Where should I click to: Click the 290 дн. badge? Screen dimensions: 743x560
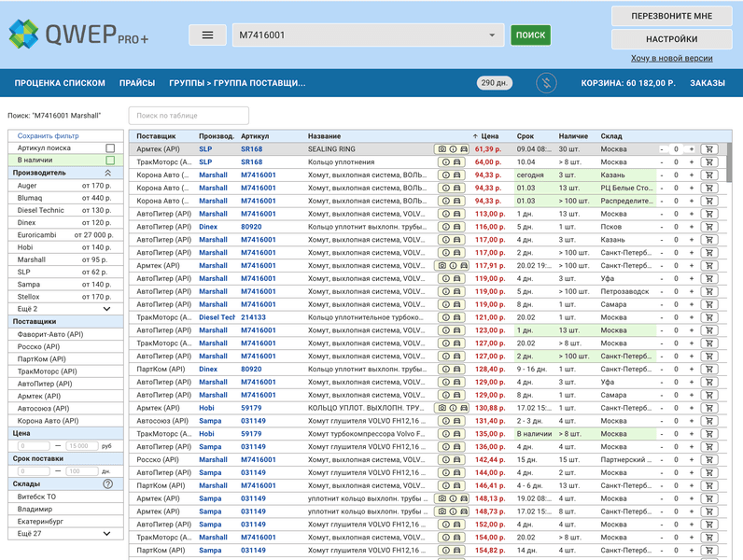(x=494, y=83)
